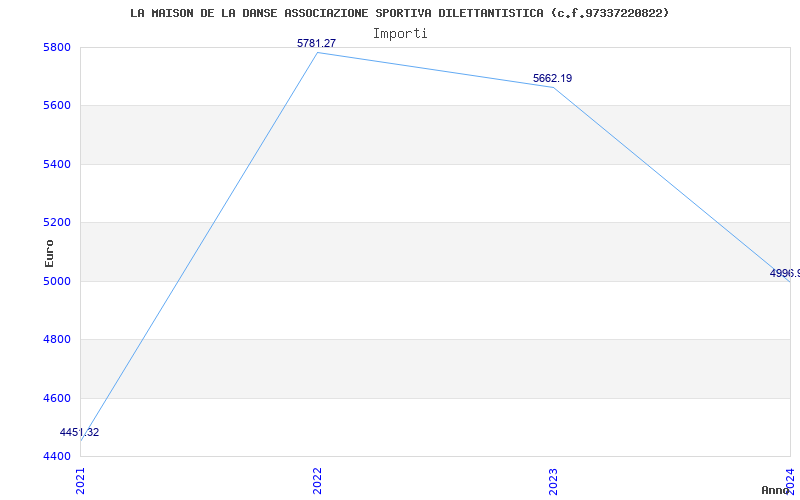This screenshot has width=800, height=500.
Task: Click the Anno axis title
Action: click(x=775, y=490)
